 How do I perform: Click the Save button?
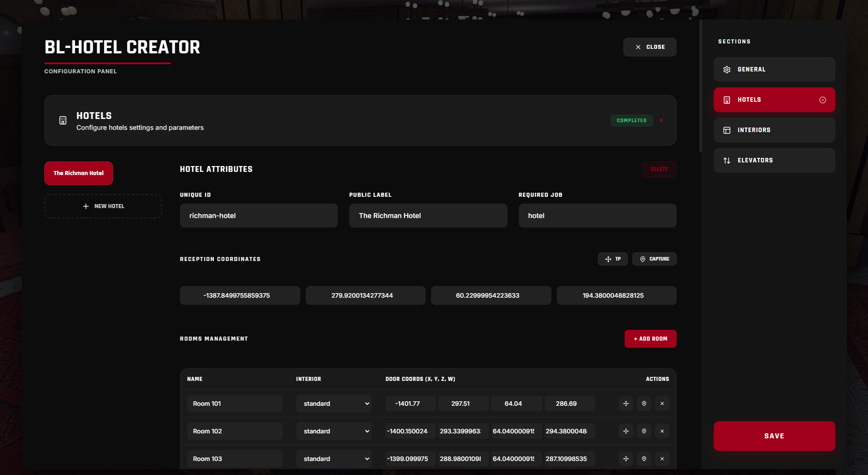click(x=774, y=436)
